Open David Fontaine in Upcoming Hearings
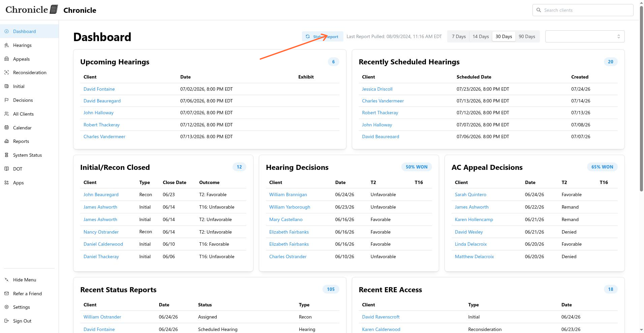 (x=99, y=89)
